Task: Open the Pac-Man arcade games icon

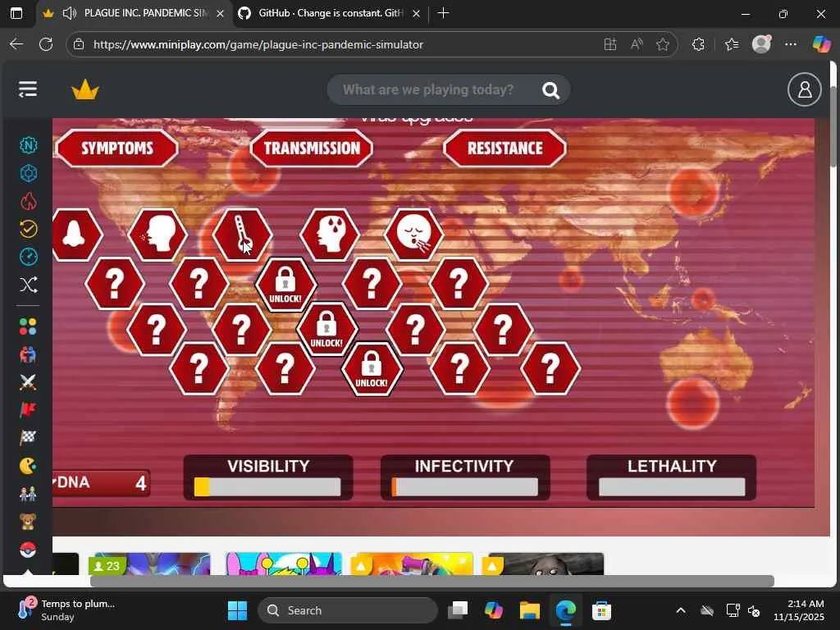Action: pos(29,466)
